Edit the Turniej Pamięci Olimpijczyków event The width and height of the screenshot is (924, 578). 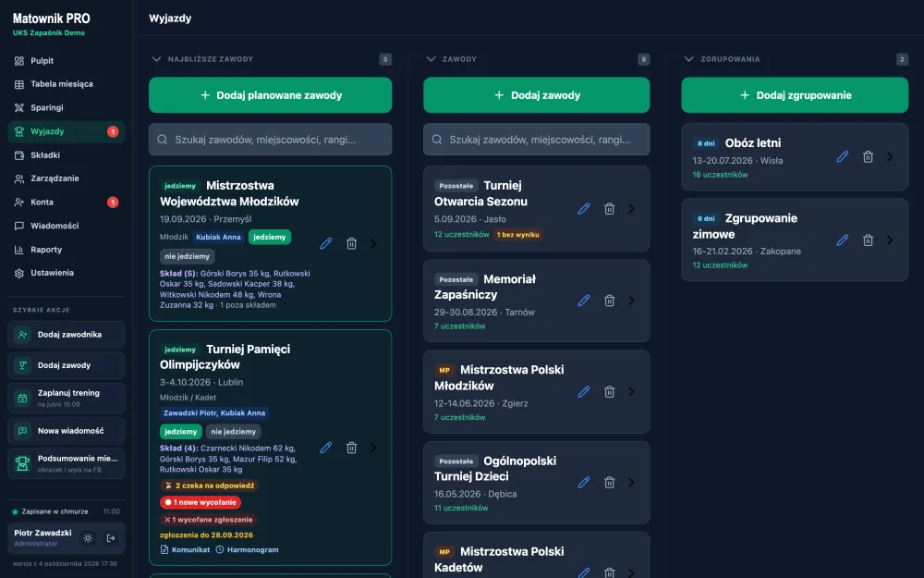(x=326, y=448)
